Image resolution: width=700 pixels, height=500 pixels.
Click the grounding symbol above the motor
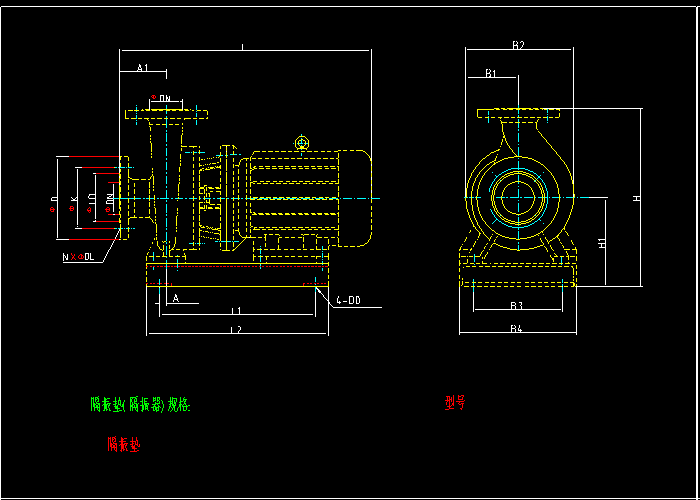(x=303, y=144)
